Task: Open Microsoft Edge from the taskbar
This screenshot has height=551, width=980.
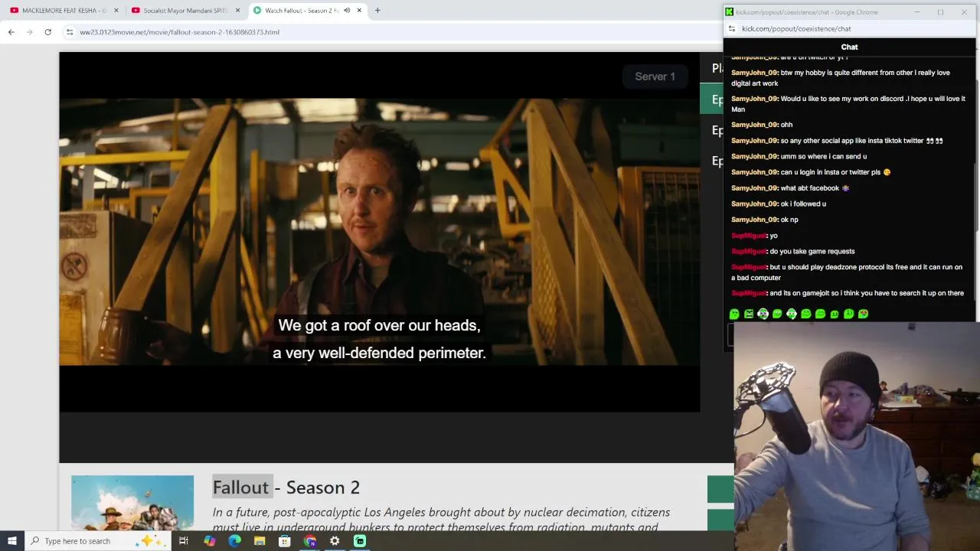Action: 234,541
